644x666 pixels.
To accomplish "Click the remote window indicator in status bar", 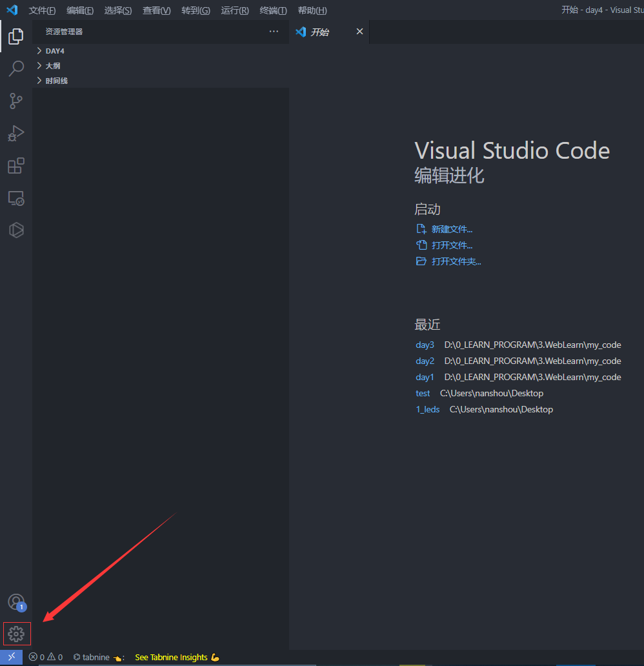I will (x=12, y=657).
